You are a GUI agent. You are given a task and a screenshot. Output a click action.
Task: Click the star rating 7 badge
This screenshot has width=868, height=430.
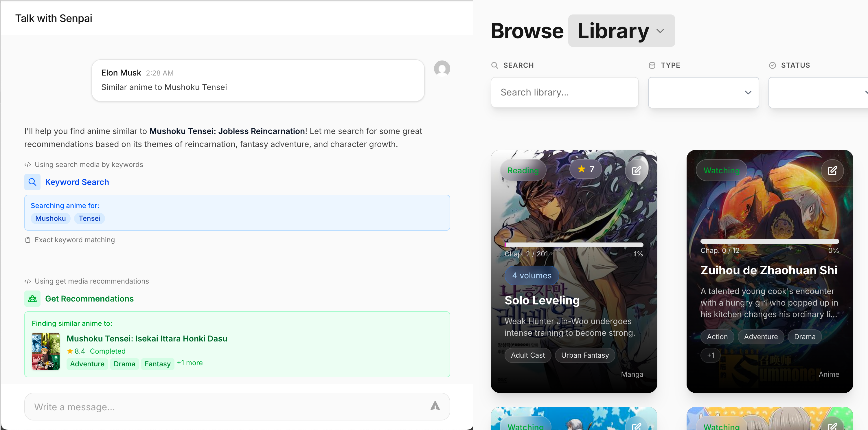coord(586,169)
